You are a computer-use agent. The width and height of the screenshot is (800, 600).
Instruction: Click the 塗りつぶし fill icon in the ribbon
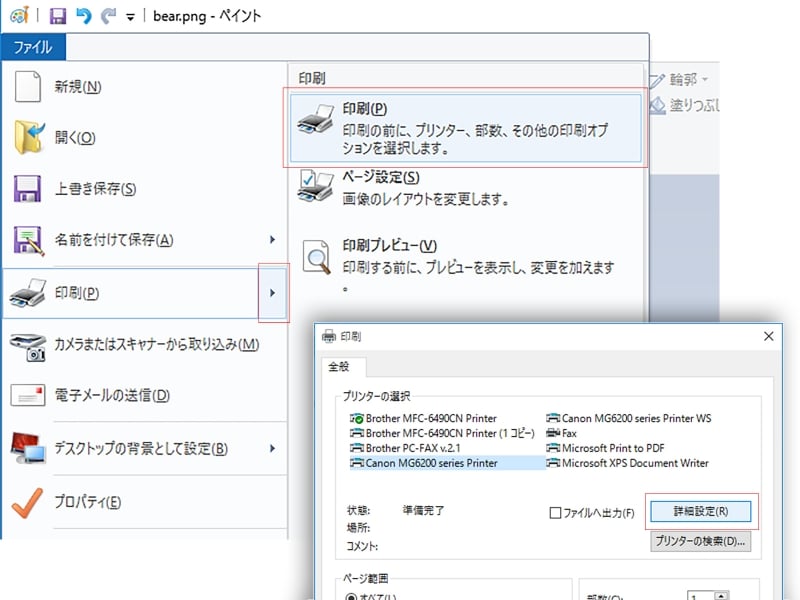(658, 106)
